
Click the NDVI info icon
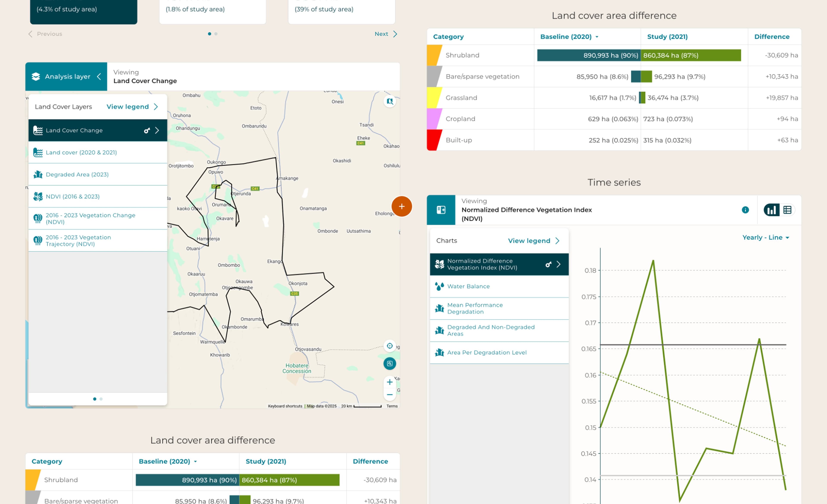pyautogui.click(x=745, y=210)
